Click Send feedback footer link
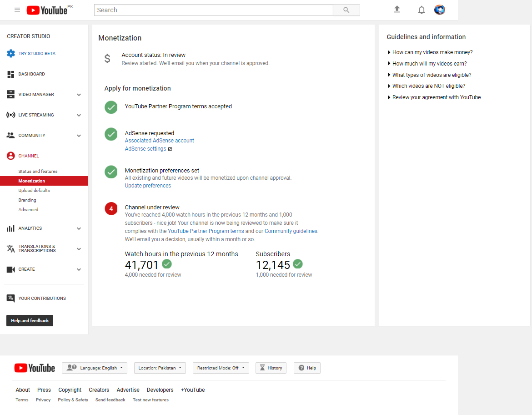Screen dimensions: 532x415 coord(110,400)
